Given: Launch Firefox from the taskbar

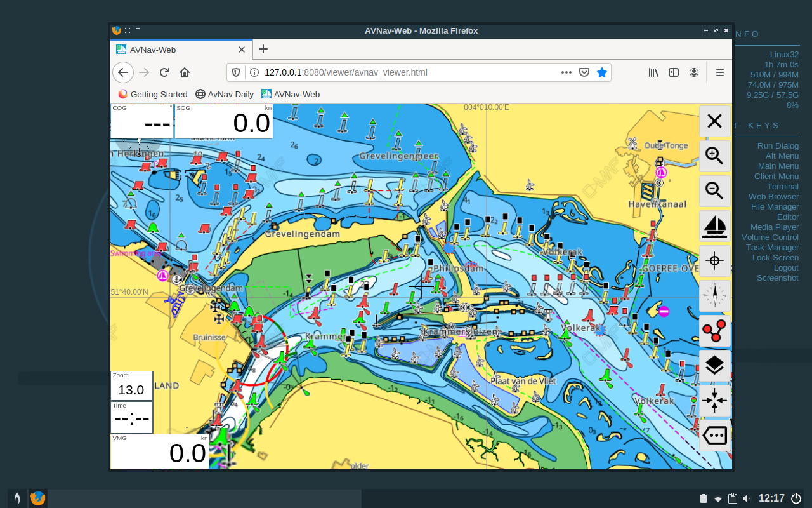Looking at the screenshot, I should click(37, 498).
